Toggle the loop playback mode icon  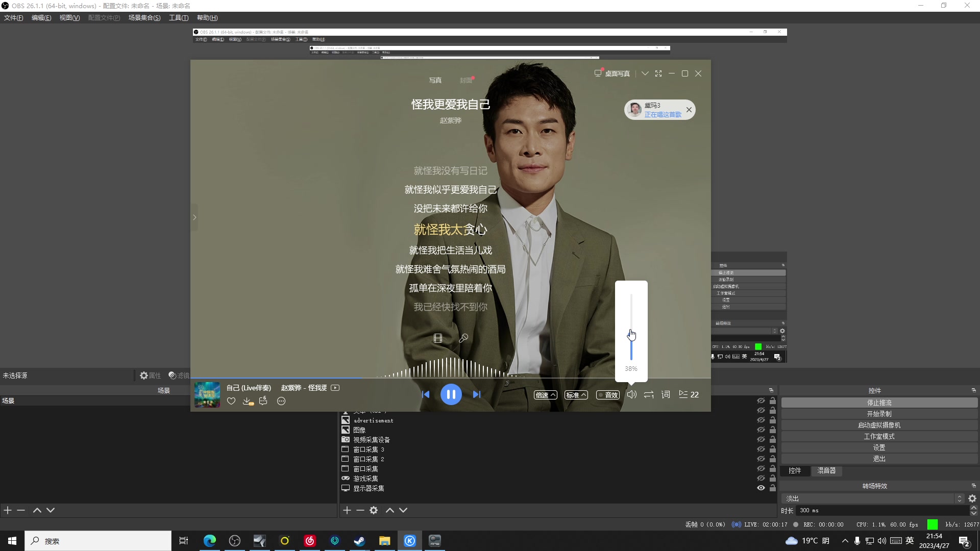coord(649,394)
